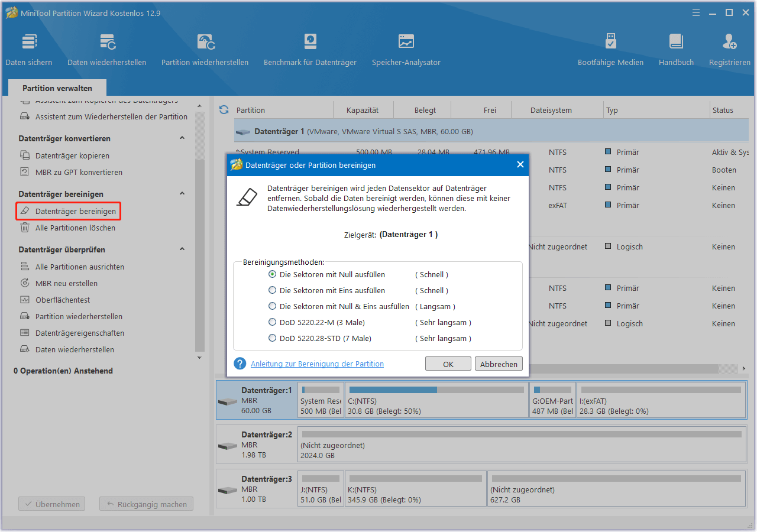The image size is (757, 532).
Task: Click the Übernehmen button
Action: (52, 504)
